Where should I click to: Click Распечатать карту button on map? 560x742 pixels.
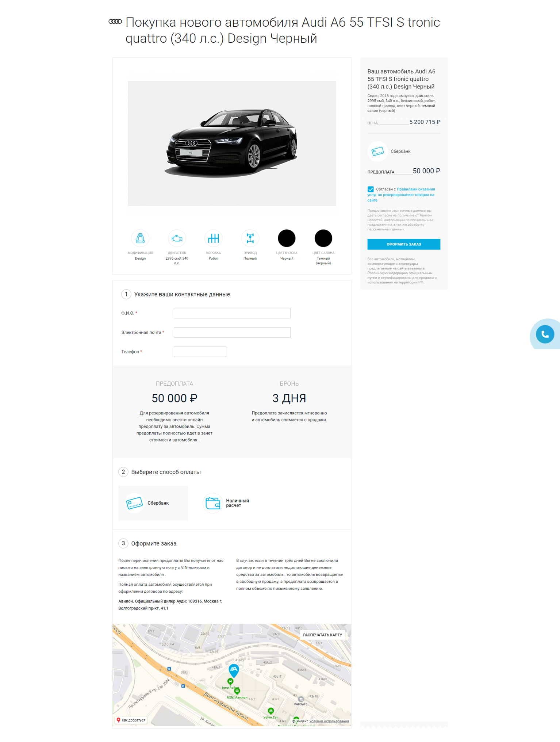(323, 635)
